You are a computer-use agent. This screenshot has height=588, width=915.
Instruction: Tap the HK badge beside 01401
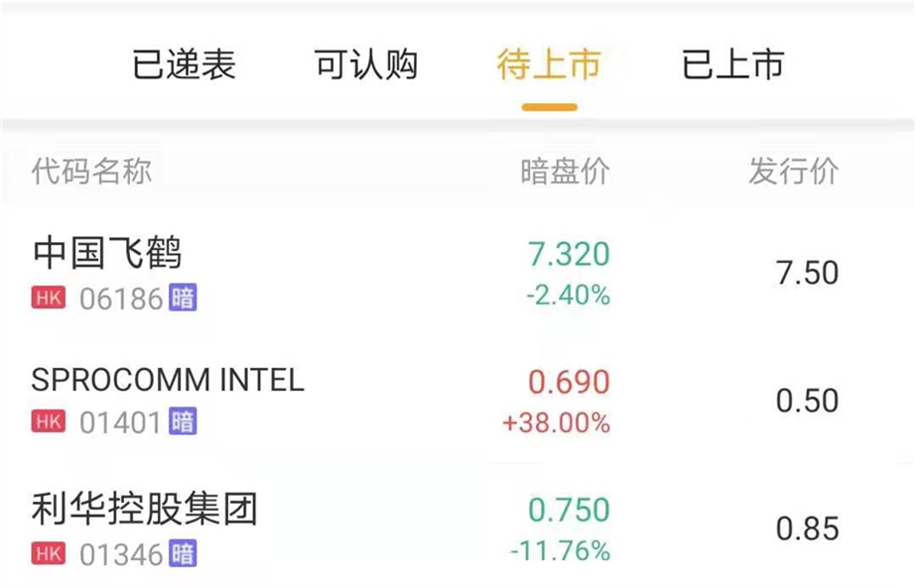(48, 422)
